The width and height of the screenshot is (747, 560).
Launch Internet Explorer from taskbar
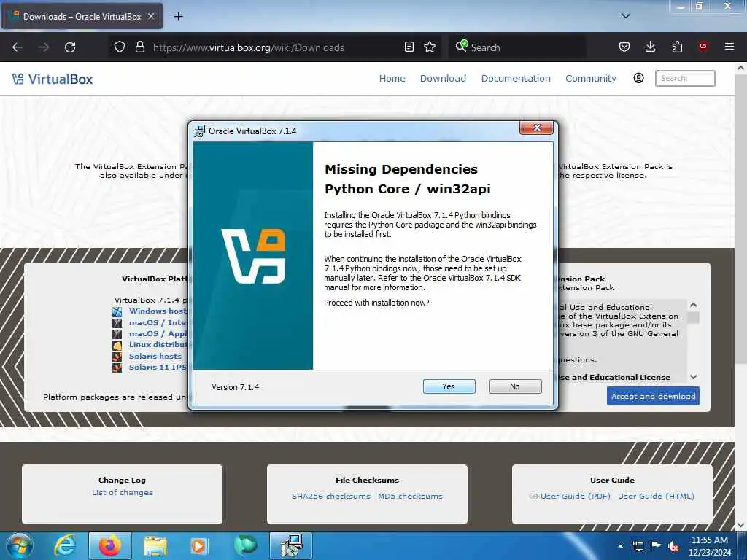[x=64, y=545]
